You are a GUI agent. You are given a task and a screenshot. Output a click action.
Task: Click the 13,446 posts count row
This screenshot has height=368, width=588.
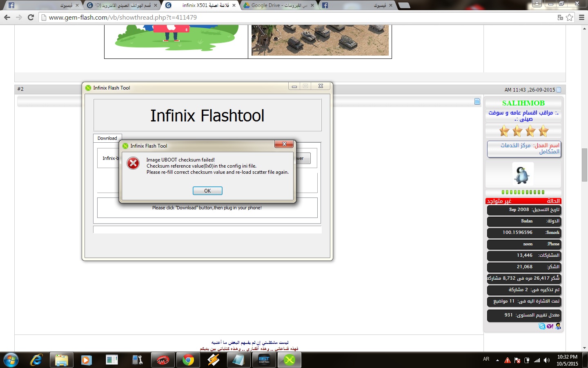[x=524, y=256]
